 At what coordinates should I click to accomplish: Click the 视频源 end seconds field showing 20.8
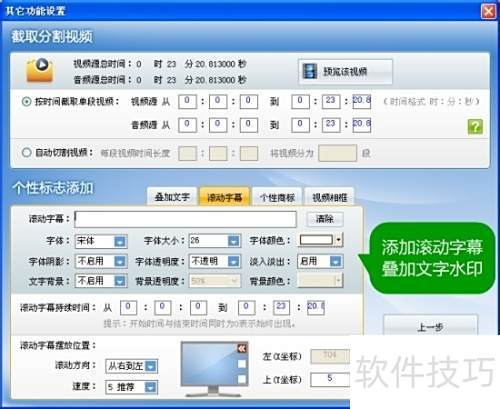click(x=362, y=102)
